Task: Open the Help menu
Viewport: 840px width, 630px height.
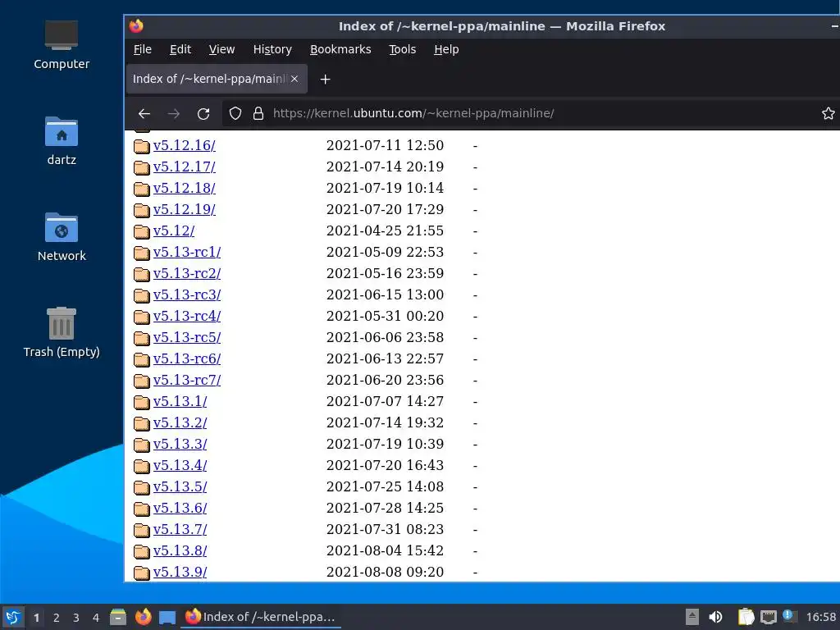Action: click(x=446, y=49)
